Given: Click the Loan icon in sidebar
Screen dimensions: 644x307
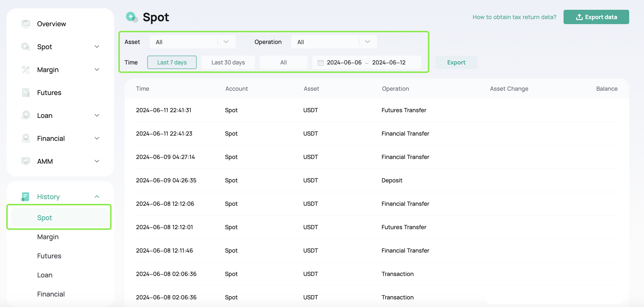Looking at the screenshot, I should [x=26, y=116].
